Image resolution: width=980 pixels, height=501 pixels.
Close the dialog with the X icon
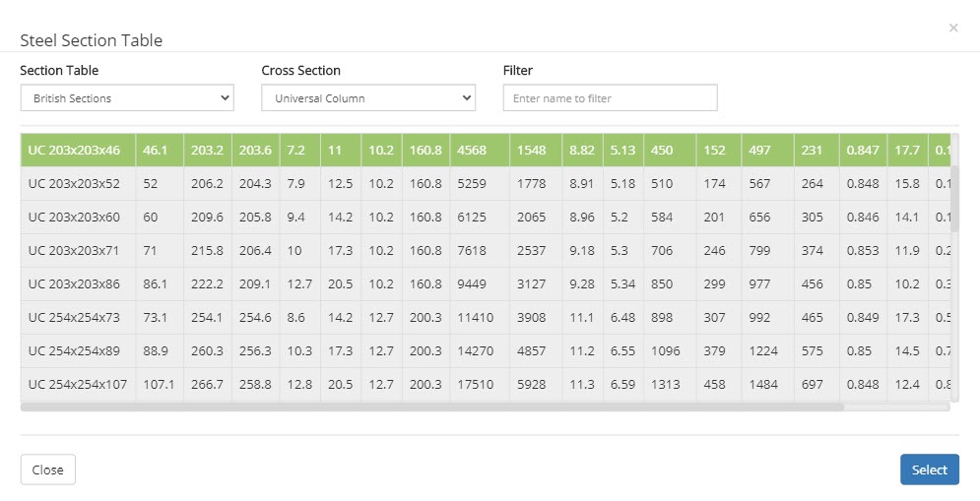(x=952, y=28)
